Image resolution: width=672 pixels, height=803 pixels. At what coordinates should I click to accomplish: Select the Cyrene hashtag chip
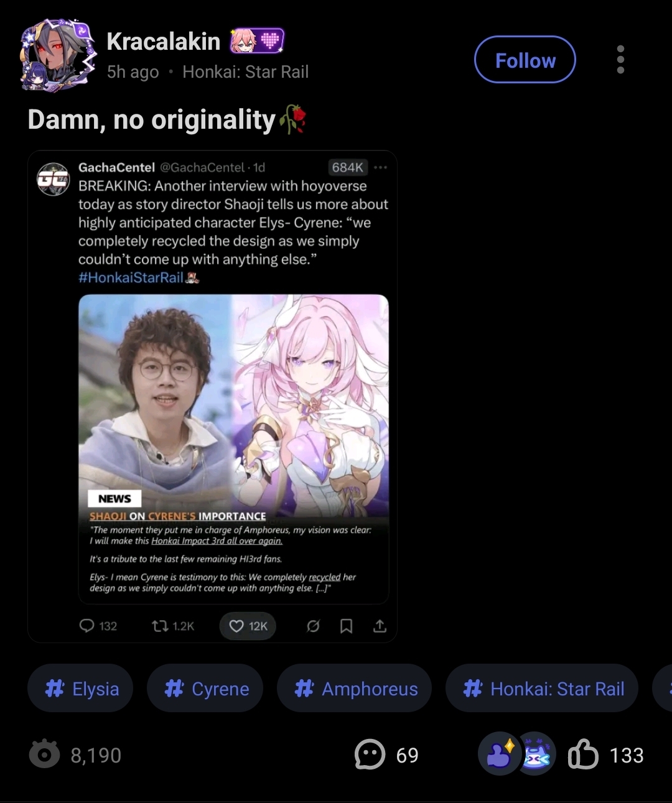tap(205, 689)
